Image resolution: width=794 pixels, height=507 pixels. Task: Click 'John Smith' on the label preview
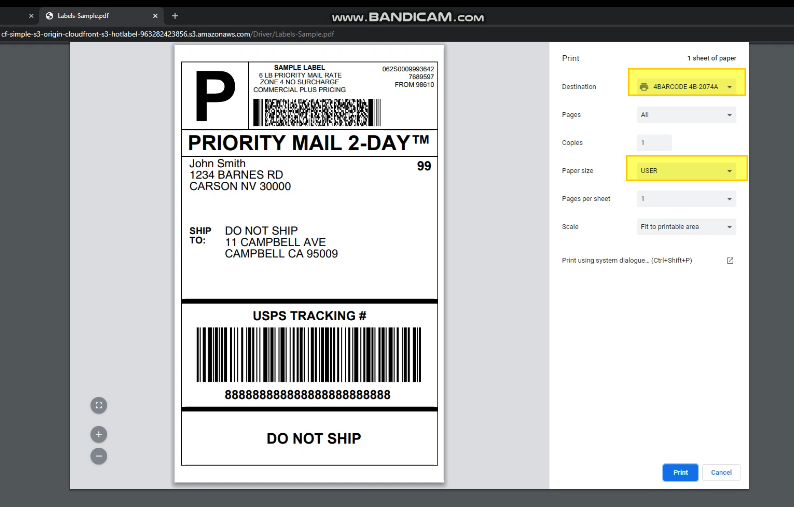pyautogui.click(x=217, y=164)
